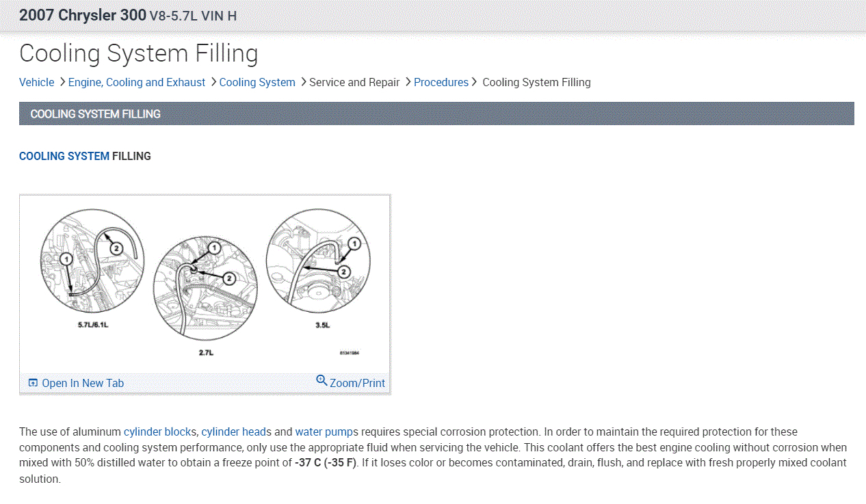This screenshot has width=866, height=504.
Task: Open the water pump link
Action: (x=324, y=432)
